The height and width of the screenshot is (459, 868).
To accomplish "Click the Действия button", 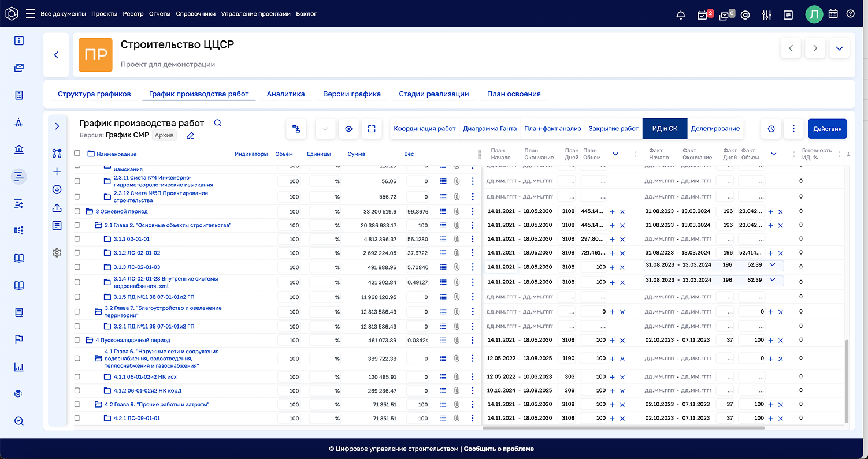I will point(827,129).
